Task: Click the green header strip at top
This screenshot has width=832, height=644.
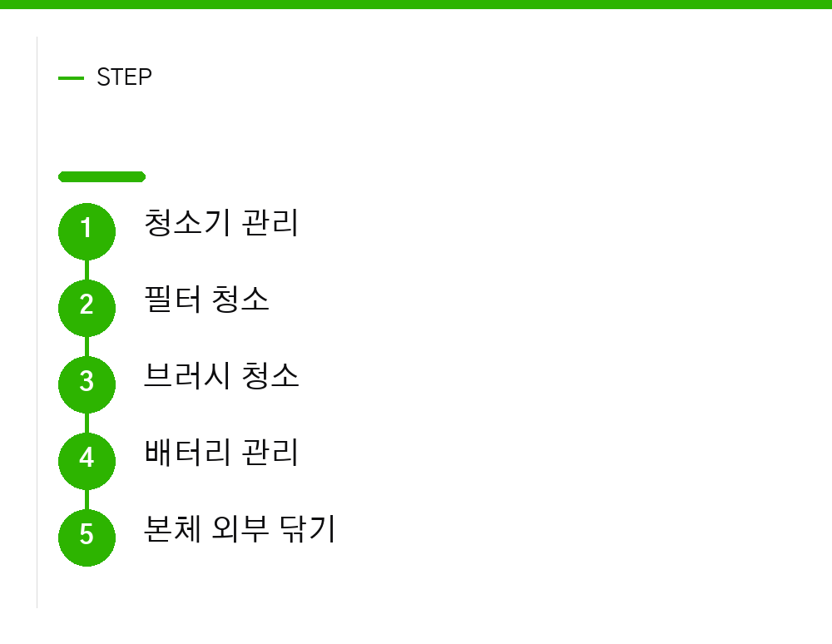Action: pos(416,4)
